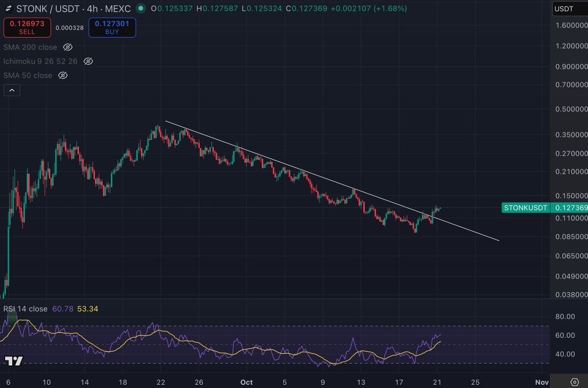The height and width of the screenshot is (388, 588).
Task: Click the Ichimoku 9 26 52 26 label
Action: 41,61
